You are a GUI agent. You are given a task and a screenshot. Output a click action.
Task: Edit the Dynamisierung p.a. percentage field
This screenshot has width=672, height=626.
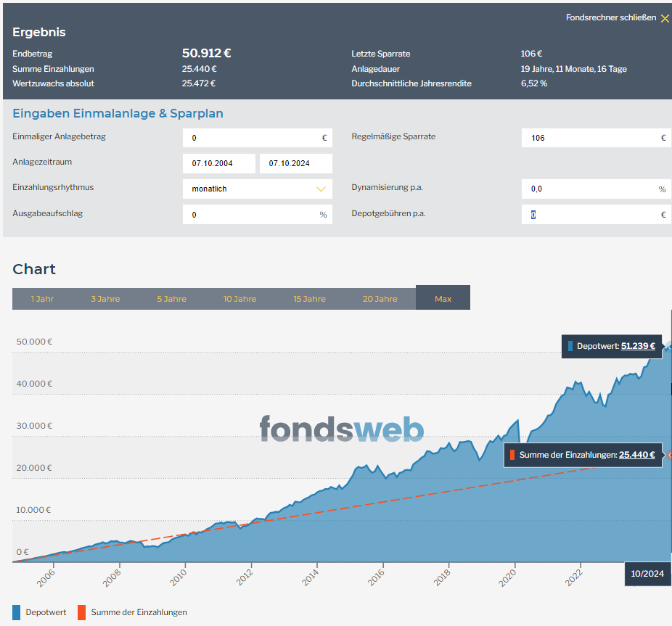tap(589, 189)
